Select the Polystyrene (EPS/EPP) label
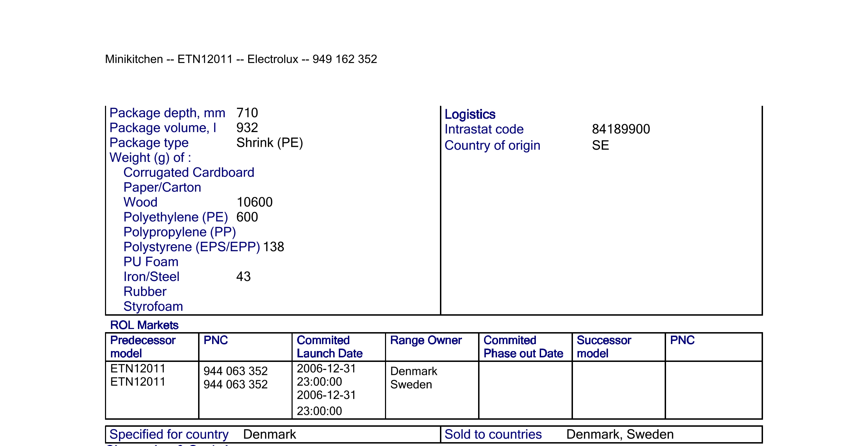This screenshot has width=868, height=446. tap(192, 247)
